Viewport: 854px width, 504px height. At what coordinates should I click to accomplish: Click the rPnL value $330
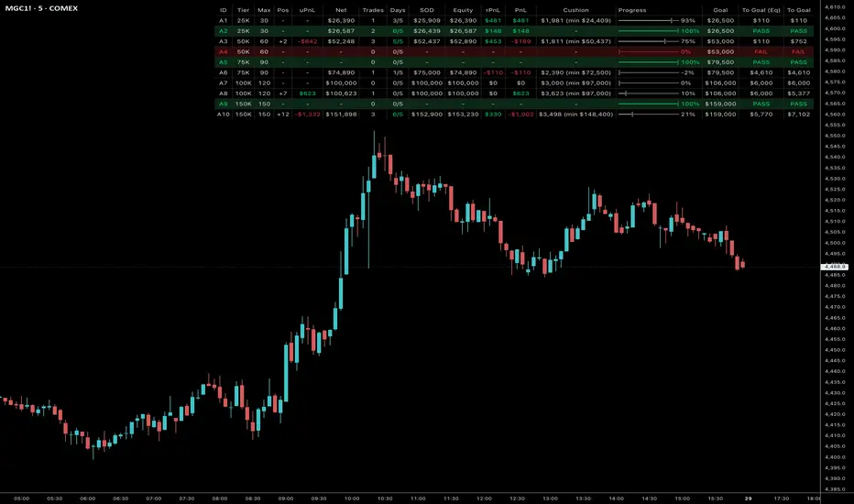(x=493, y=115)
